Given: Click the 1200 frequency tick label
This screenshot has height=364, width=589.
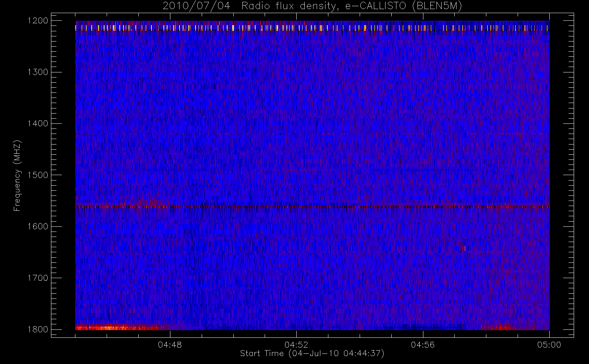Looking at the screenshot, I should [38, 21].
